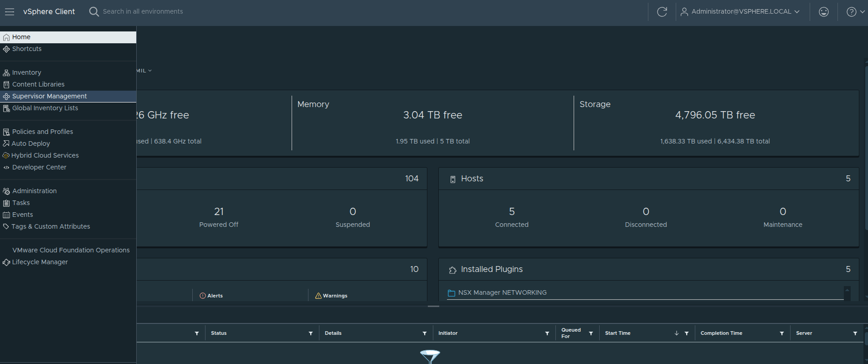Open Tasks from sidebar
The width and height of the screenshot is (868, 364).
68,203
